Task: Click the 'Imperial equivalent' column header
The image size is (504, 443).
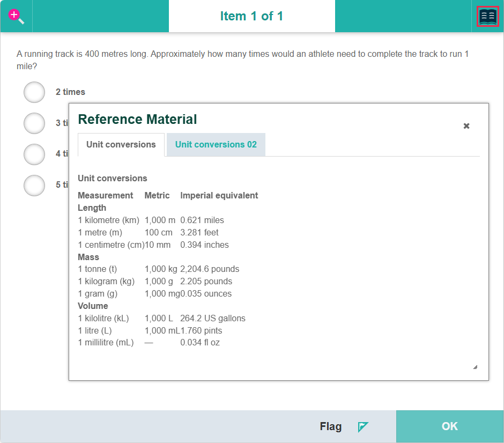Action: coord(219,195)
